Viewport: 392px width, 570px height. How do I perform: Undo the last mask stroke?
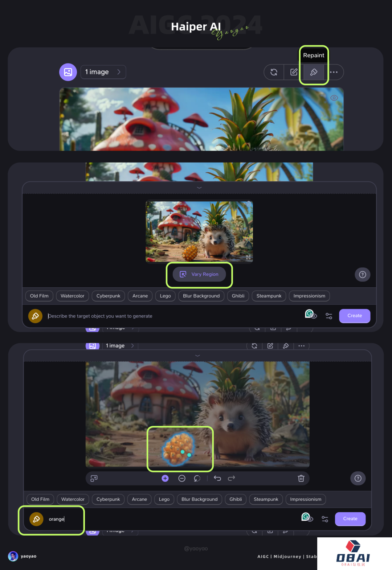pyautogui.click(x=217, y=478)
